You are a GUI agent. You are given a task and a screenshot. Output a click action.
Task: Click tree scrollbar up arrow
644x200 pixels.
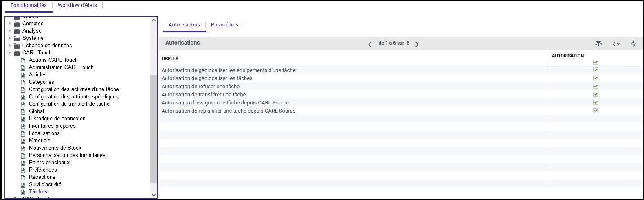154,20
